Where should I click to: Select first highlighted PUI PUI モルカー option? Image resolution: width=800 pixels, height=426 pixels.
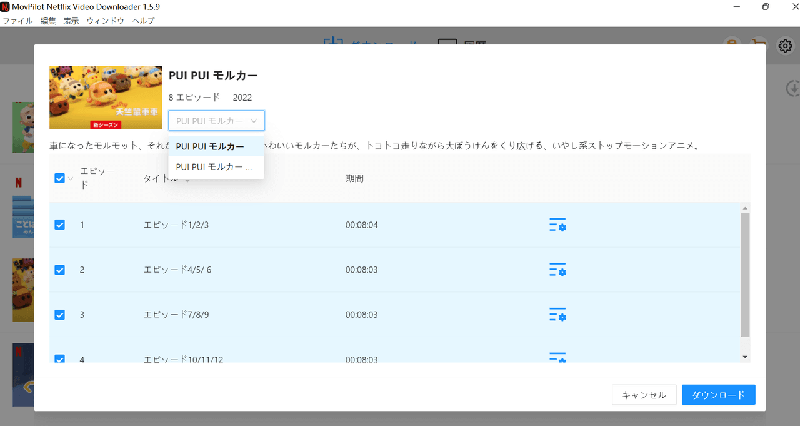click(x=210, y=147)
